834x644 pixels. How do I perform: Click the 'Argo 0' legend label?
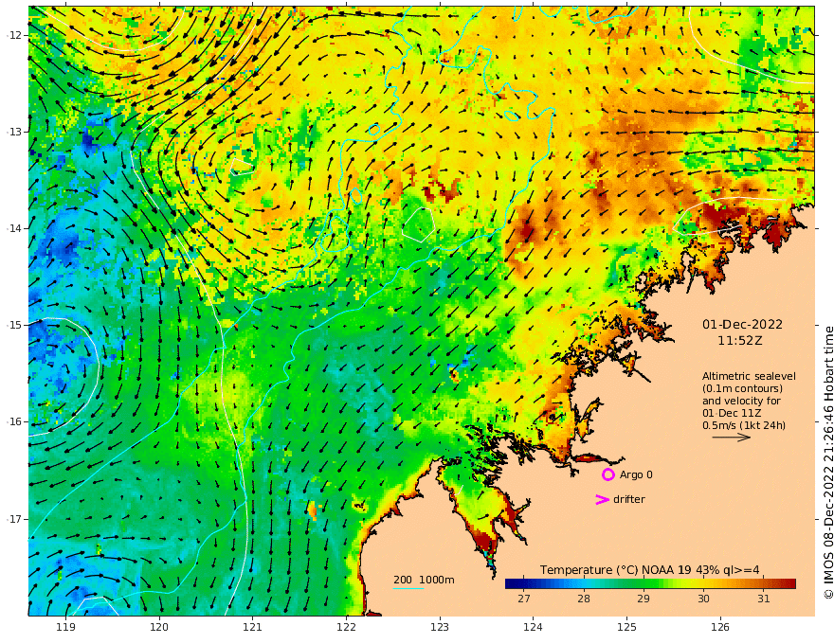(636, 474)
